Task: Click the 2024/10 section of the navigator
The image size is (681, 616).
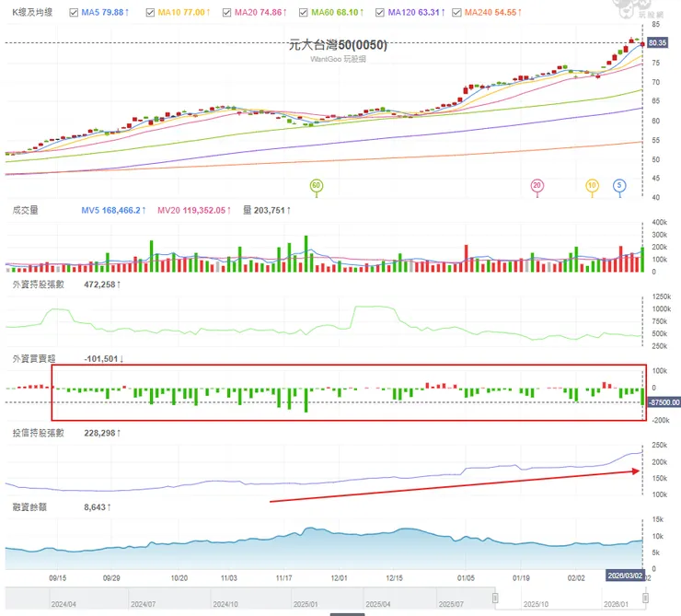Action: [x=225, y=604]
